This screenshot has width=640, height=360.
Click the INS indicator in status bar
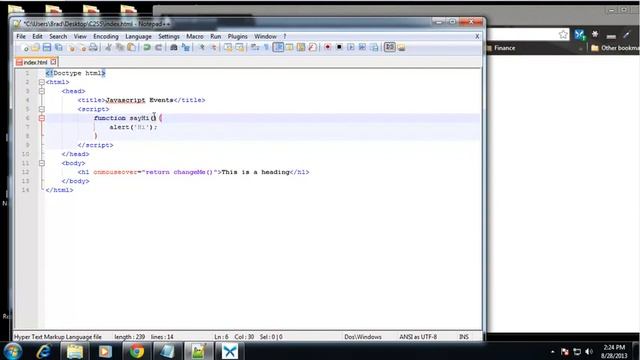click(464, 337)
